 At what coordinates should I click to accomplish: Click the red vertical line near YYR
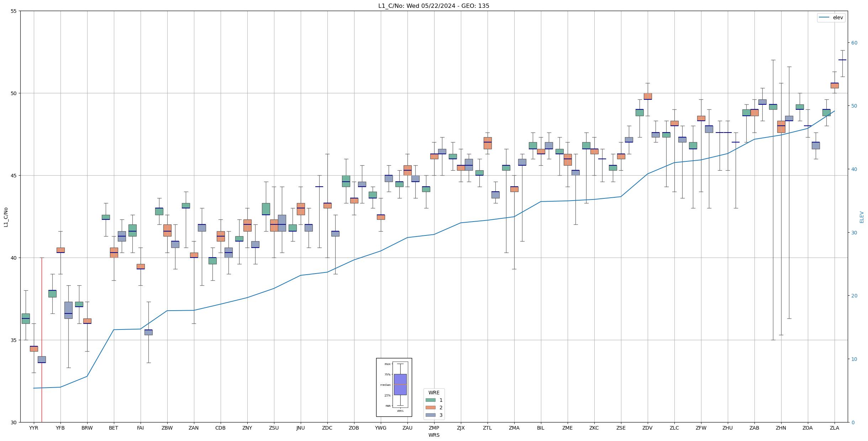(x=42, y=340)
